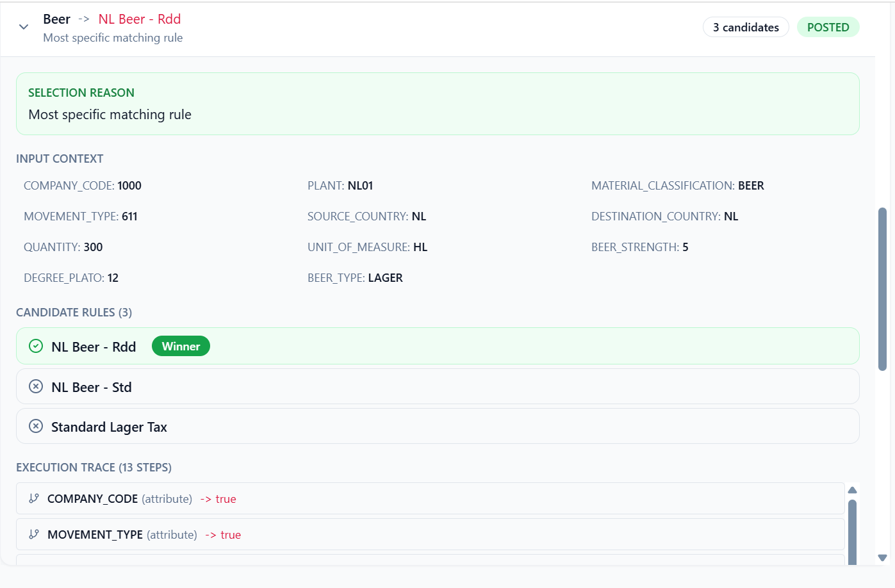Click the execution trace scrollbar thumb

(852, 532)
